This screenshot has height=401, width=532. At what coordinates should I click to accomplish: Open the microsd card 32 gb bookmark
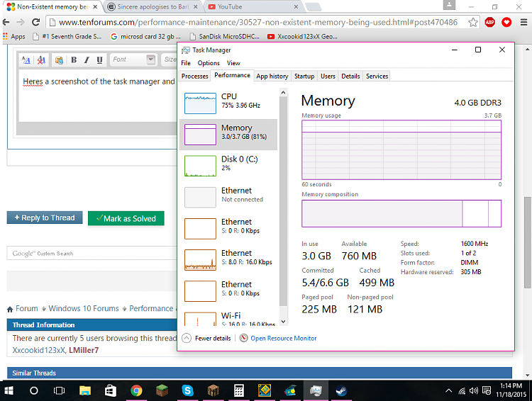pyautogui.click(x=146, y=36)
